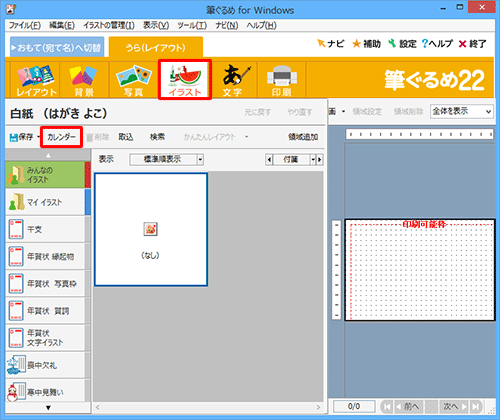Click right arrow beside 付箋 box

[320, 160]
